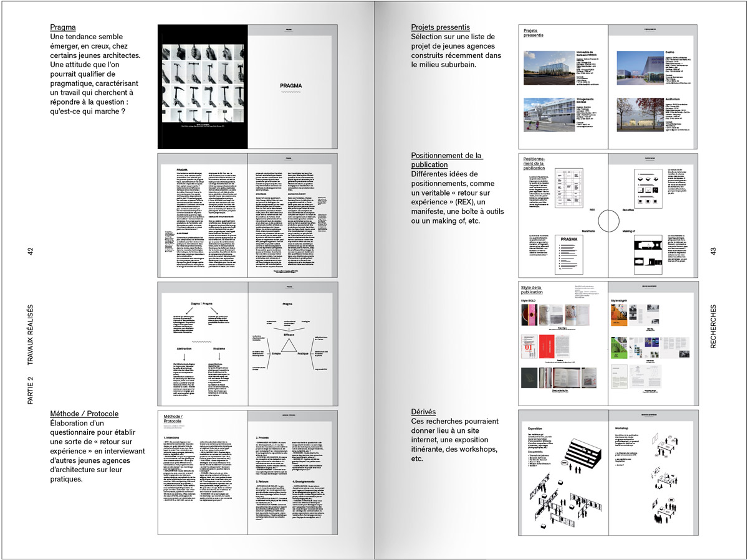This screenshot has width=748, height=560.
Task: Click page number 43
Action: 714,252
